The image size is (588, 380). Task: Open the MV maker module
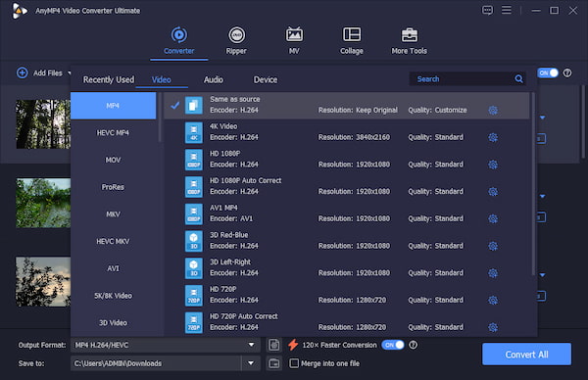click(294, 41)
